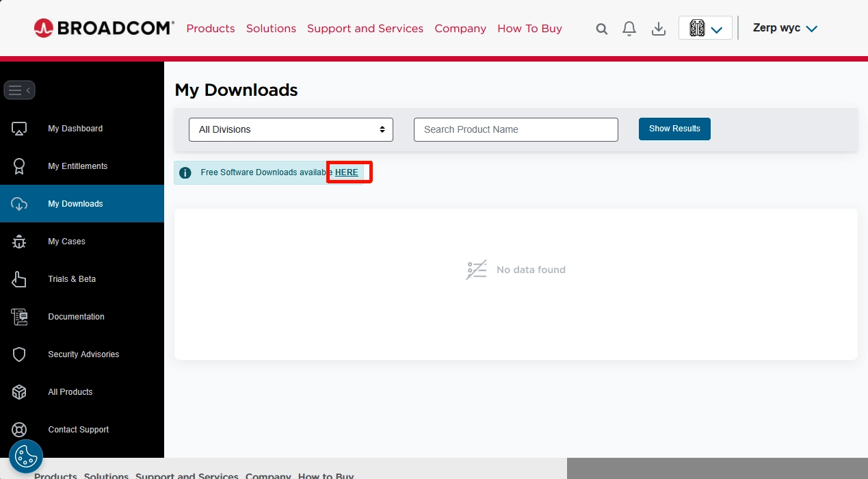This screenshot has height=479, width=868.
Task: Collapse the sidebar with hamburger toggle
Action: click(19, 90)
